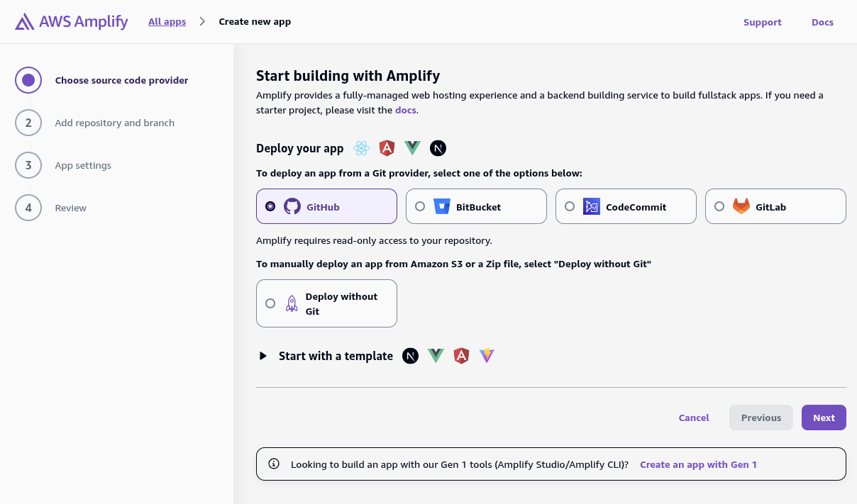Viewport: 857px width, 504px height.
Task: Choose the CodeCommit radio option
Action: tap(570, 206)
